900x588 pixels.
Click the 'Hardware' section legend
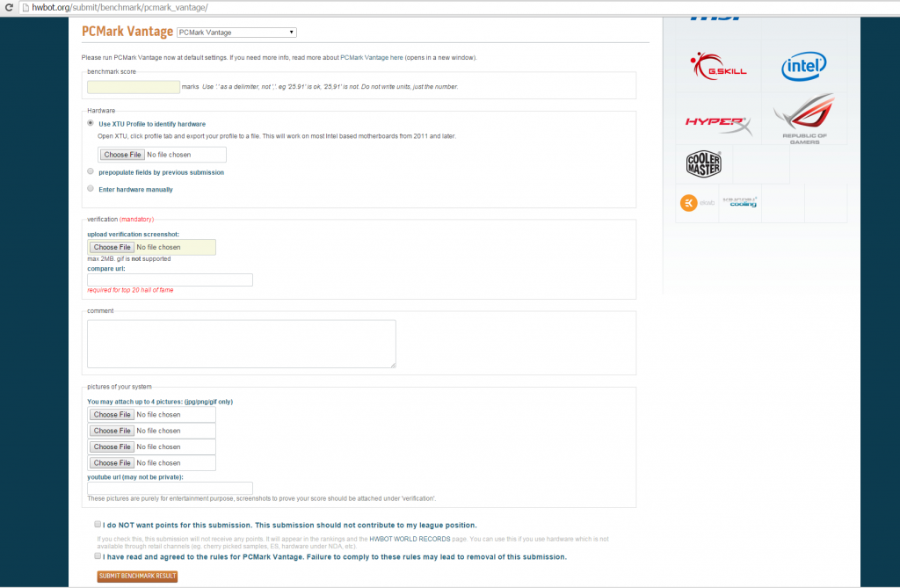pos(101,110)
